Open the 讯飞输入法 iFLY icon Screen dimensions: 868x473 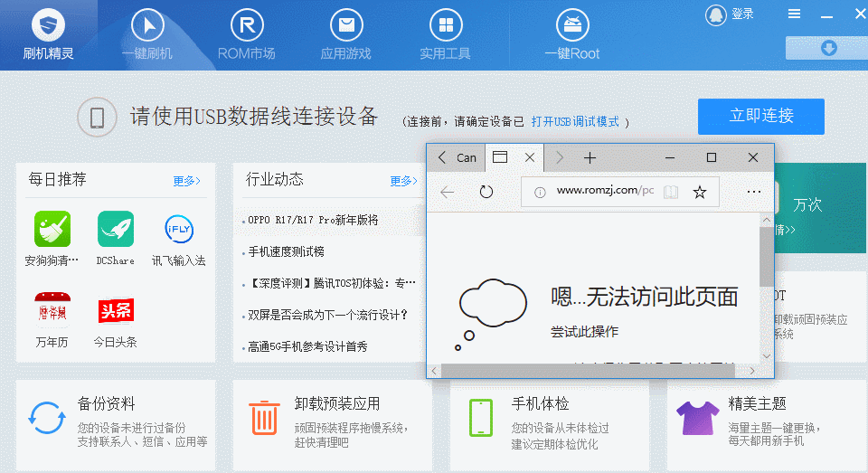179,229
